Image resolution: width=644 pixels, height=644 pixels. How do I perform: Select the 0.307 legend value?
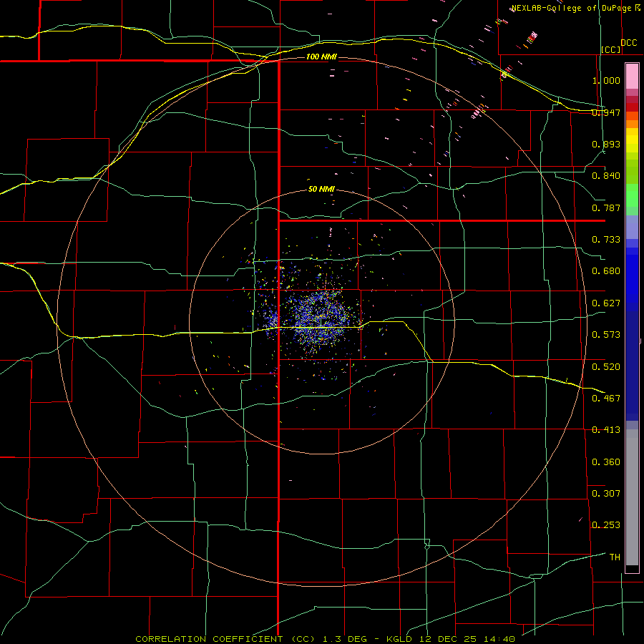[606, 493]
